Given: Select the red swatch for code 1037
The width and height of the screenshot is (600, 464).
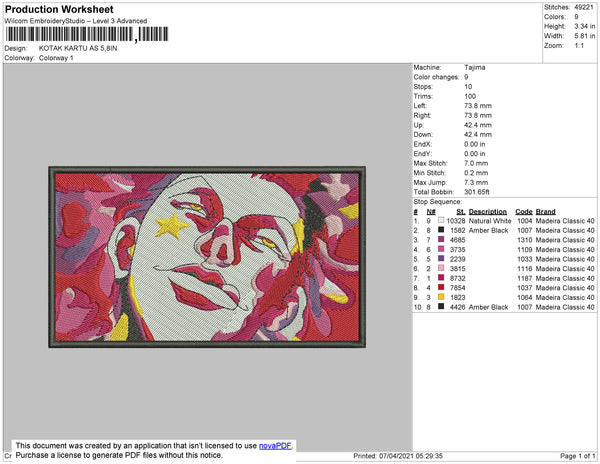Looking at the screenshot, I should [x=441, y=287].
